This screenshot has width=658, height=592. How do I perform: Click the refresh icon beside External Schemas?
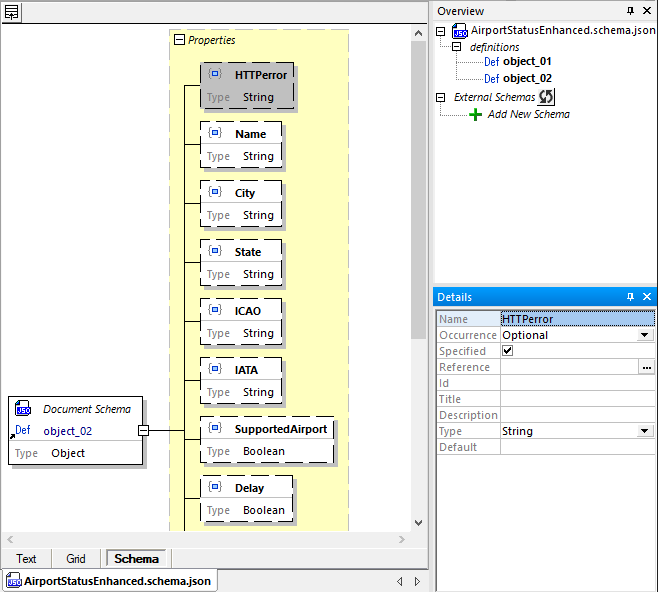pyautogui.click(x=547, y=97)
